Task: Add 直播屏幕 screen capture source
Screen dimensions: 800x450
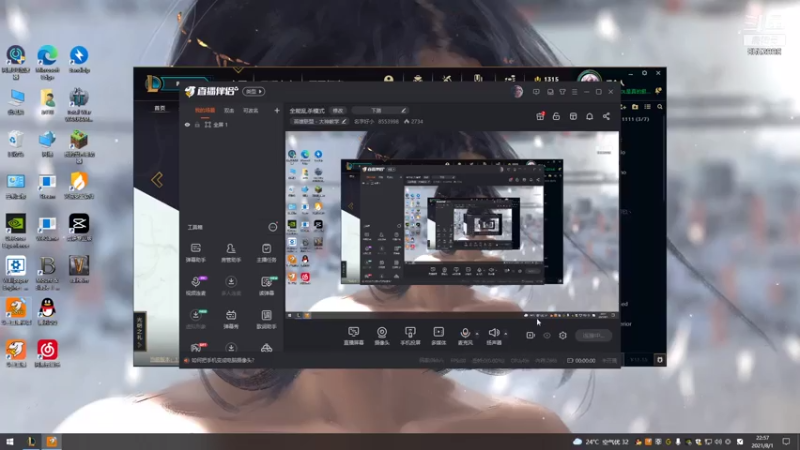Action: click(x=353, y=336)
